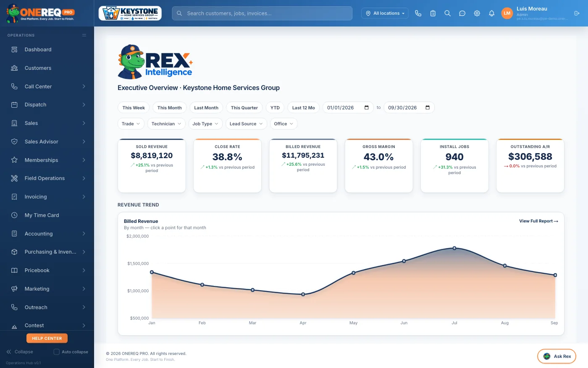Open the Office filter dropdown
The width and height of the screenshot is (588, 368).
tap(283, 124)
